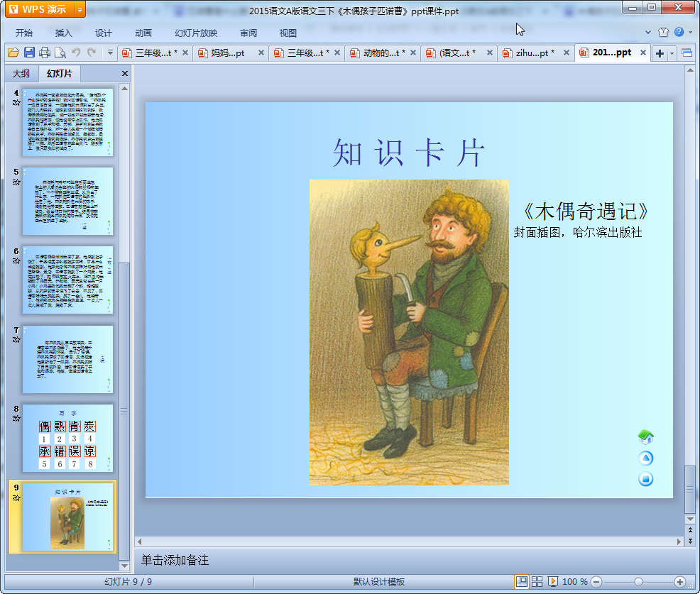Click the thumbnail panel scrollbar down arrow

click(124, 566)
